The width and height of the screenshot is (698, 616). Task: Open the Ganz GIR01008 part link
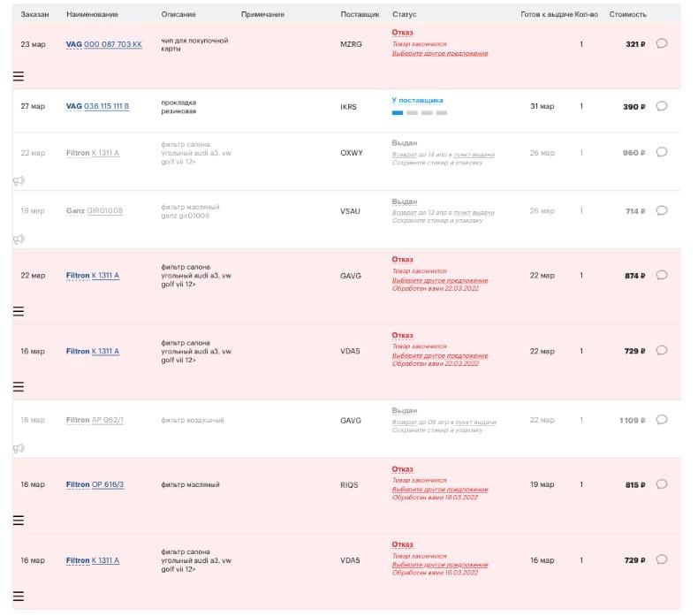[x=95, y=210]
